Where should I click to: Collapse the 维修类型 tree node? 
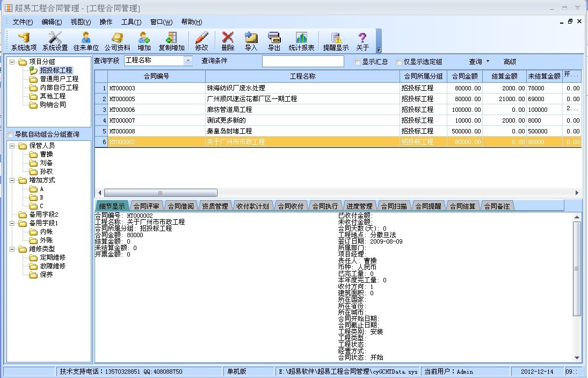click(12, 249)
